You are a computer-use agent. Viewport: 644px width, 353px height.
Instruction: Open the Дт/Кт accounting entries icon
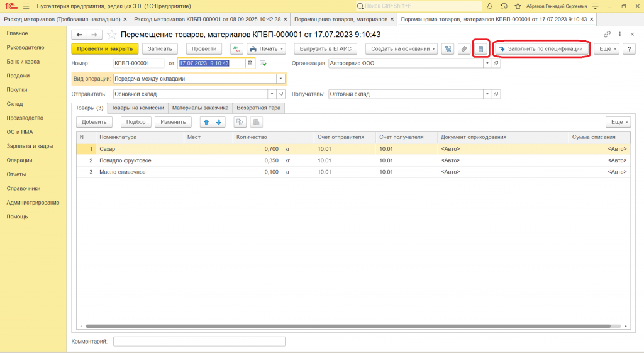236,49
